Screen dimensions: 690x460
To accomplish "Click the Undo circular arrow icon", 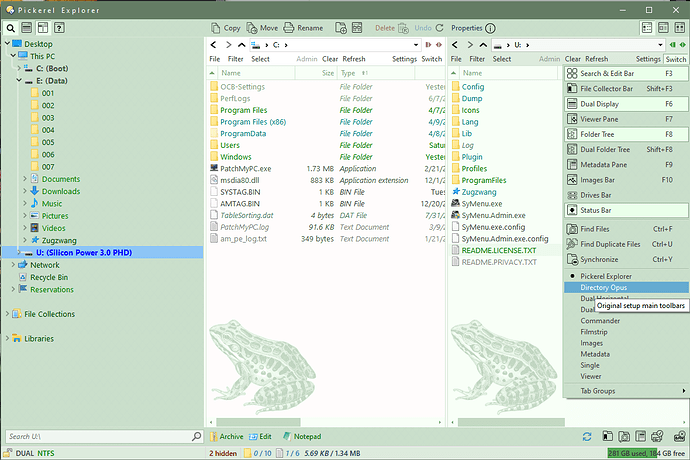I will pyautogui.click(x=439, y=28).
